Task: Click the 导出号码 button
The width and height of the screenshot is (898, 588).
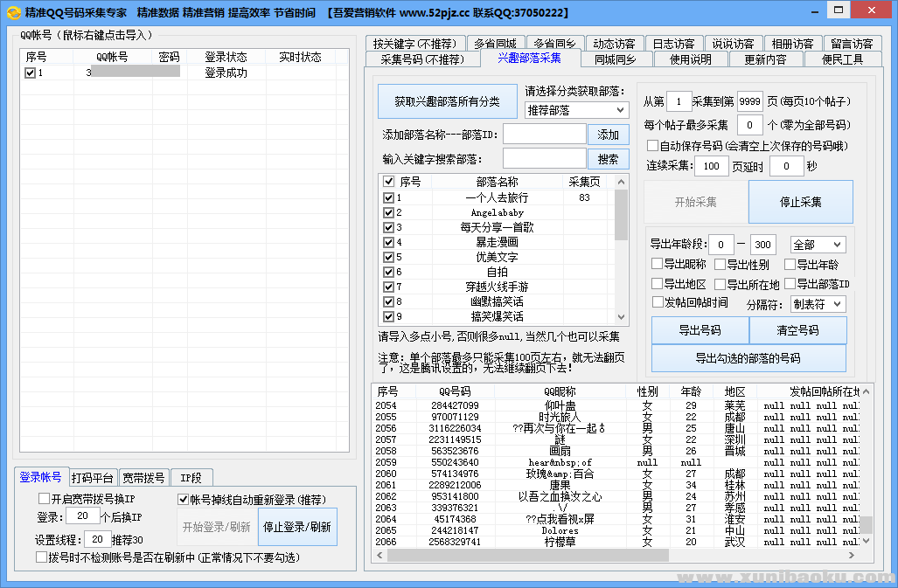Action: pos(700,330)
